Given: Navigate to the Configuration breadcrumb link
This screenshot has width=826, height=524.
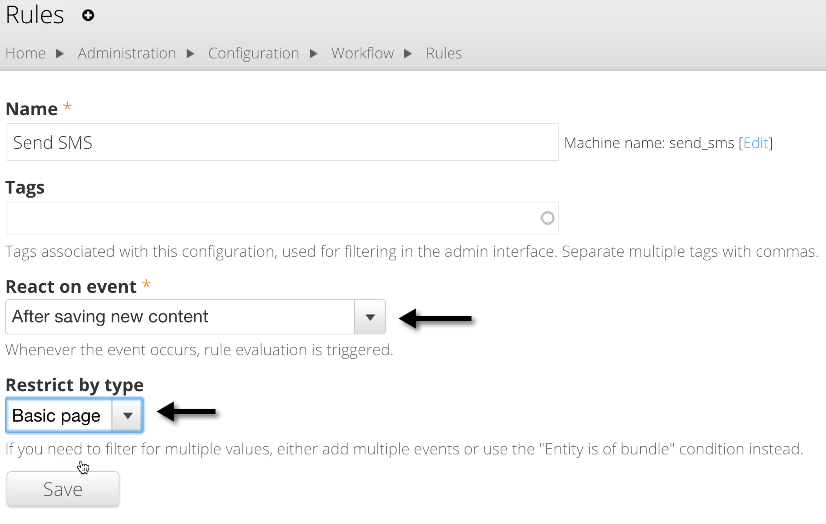Looking at the screenshot, I should pos(253,53).
